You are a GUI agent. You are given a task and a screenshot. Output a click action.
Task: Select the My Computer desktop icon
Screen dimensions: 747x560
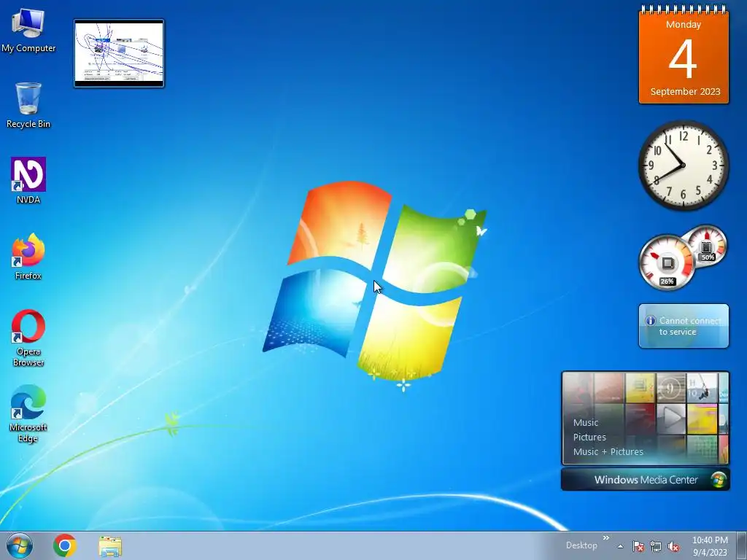28,31
